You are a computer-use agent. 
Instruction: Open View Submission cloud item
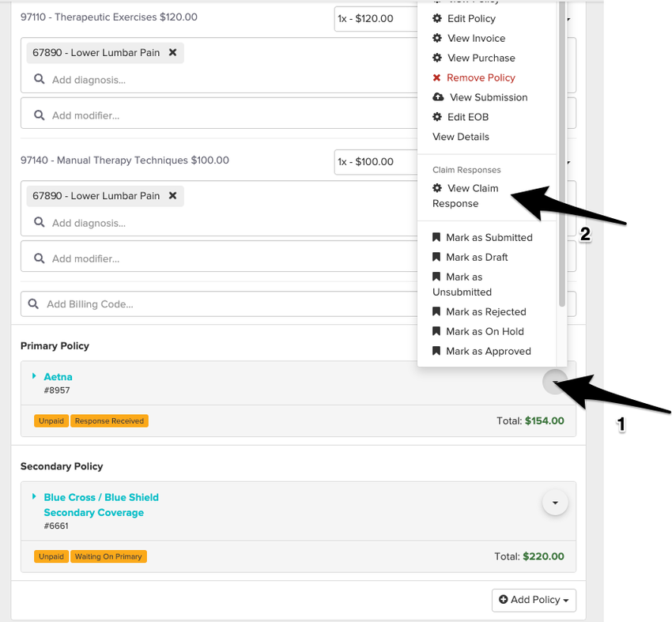point(487,97)
